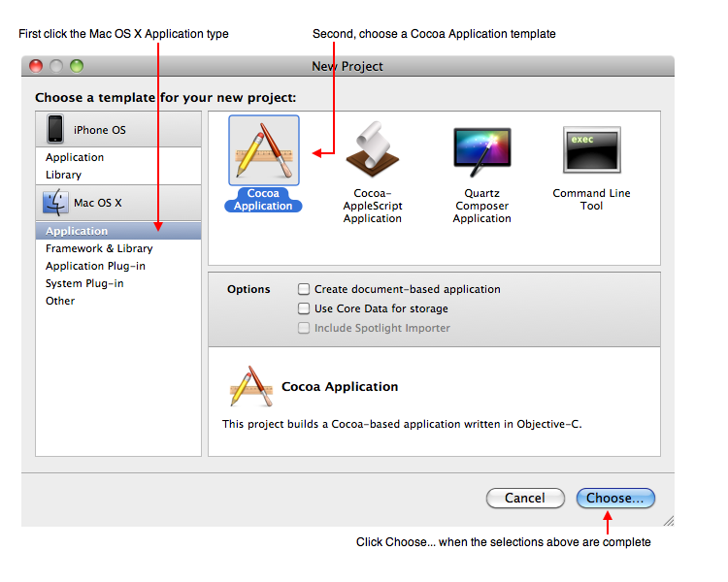This screenshot has width=728, height=582.
Task: Pick the Command Line Tool icon
Action: (x=591, y=151)
